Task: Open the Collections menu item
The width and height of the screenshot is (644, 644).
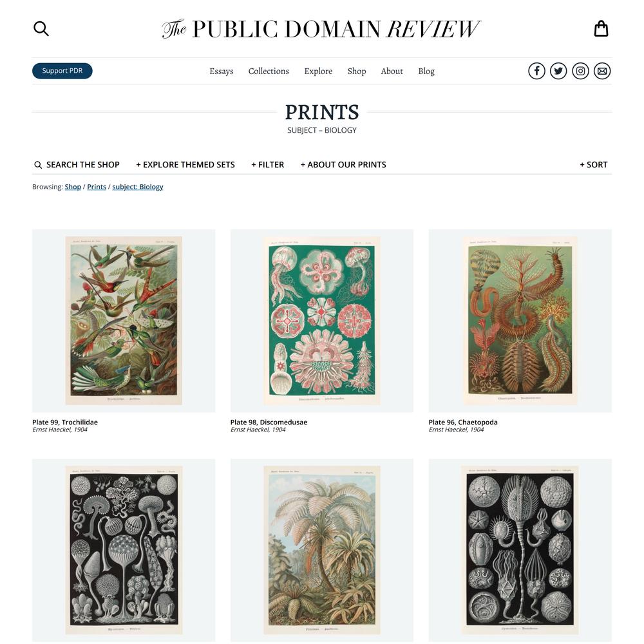Action: 269,71
